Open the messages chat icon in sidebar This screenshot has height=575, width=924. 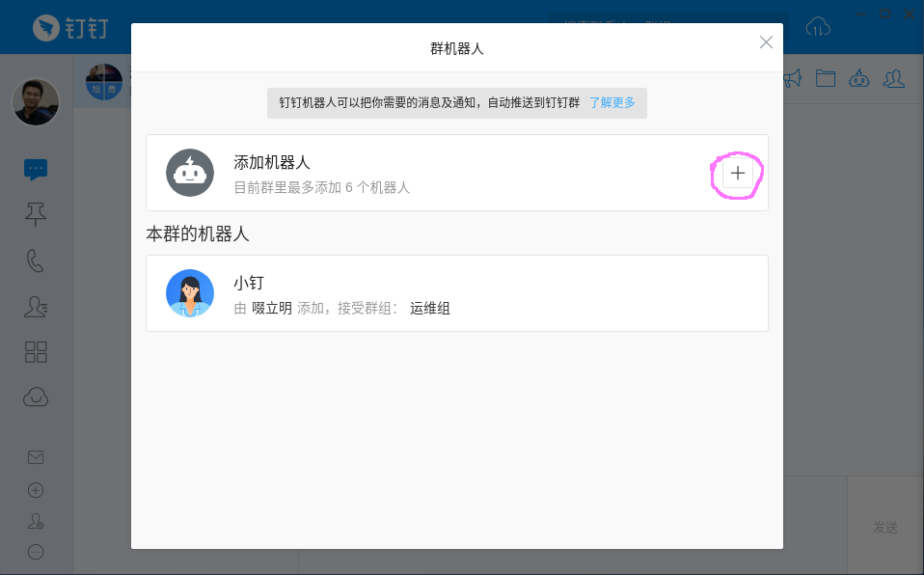(x=36, y=170)
